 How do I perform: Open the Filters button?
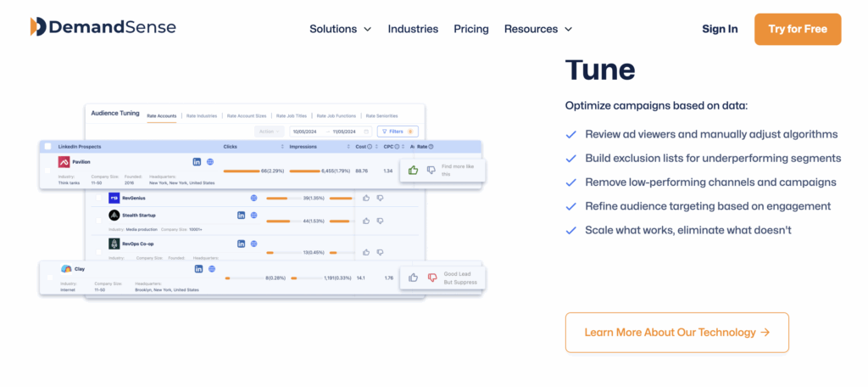coord(398,132)
